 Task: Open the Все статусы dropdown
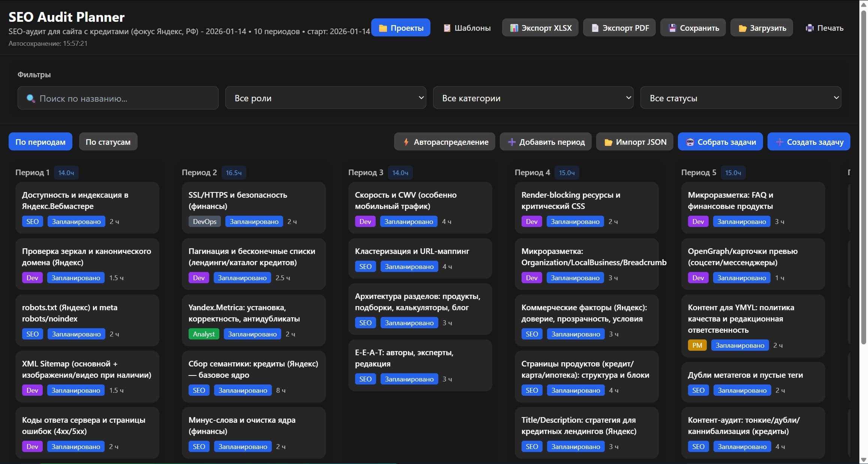click(741, 98)
